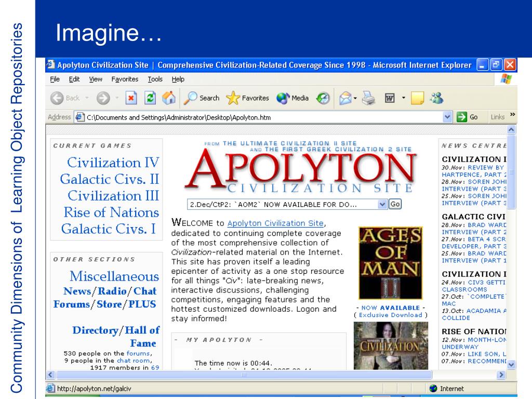Viewport: 532px width, 399px height.
Task: Open the Edit menu
Action: click(x=74, y=79)
